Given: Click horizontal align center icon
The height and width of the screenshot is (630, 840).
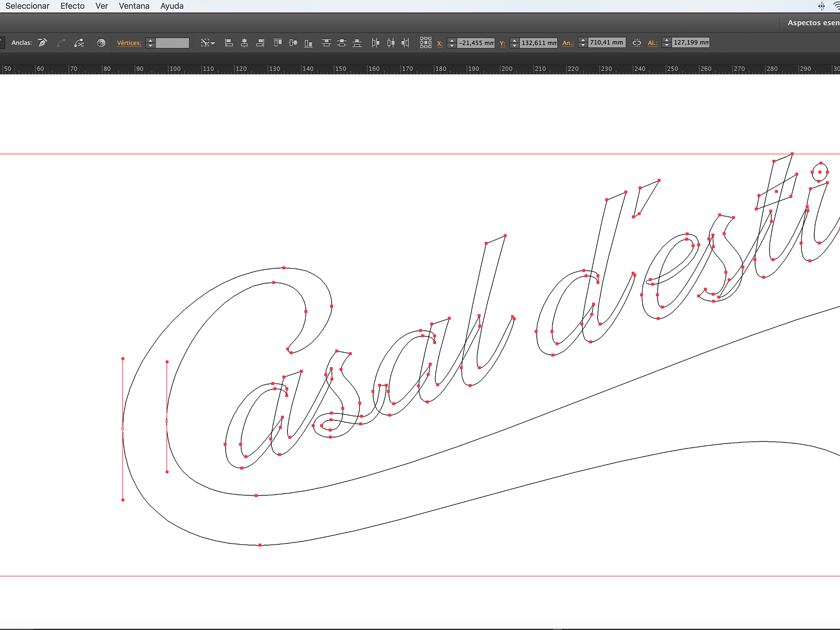Looking at the screenshot, I should 245,42.
